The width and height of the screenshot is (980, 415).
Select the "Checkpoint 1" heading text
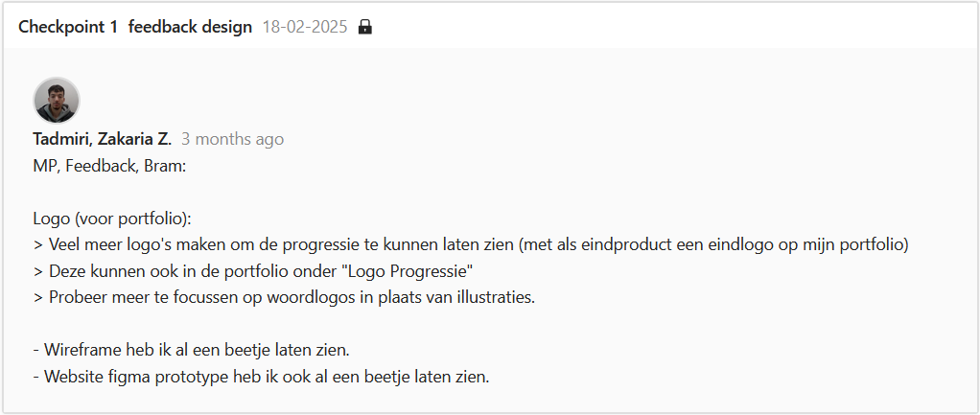[67, 27]
